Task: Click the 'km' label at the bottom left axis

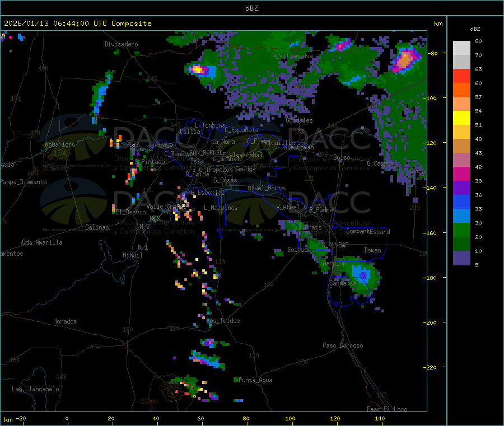Action: [8, 420]
